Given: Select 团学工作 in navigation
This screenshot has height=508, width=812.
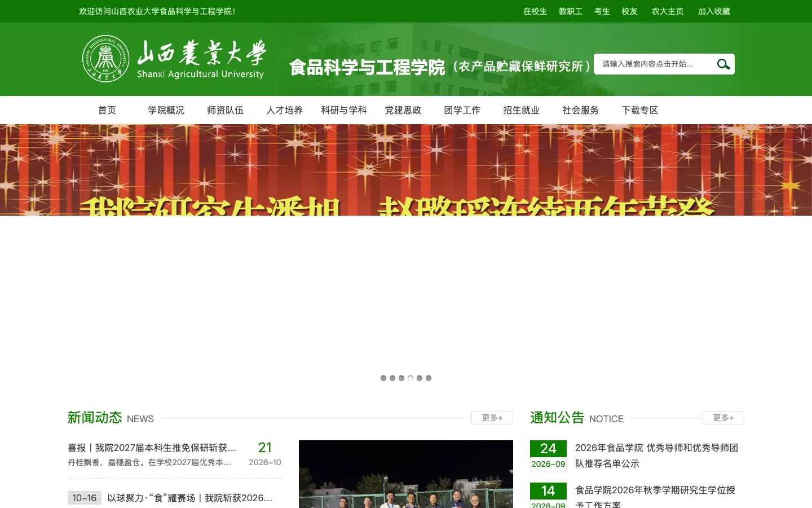Looking at the screenshot, I should pos(462,110).
